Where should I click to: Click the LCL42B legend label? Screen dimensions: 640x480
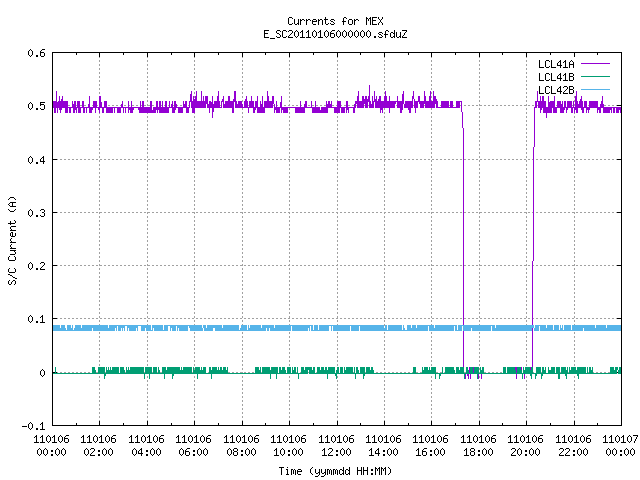pyautogui.click(x=556, y=90)
